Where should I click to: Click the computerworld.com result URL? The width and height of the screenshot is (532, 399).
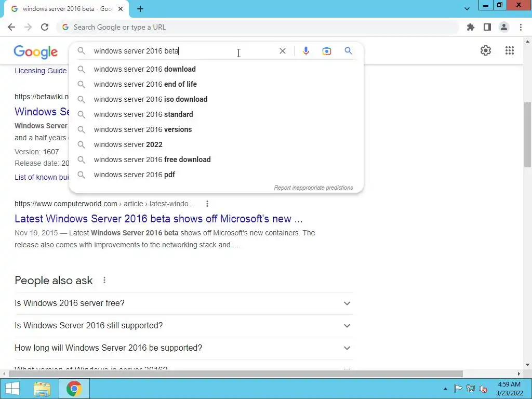[104, 204]
